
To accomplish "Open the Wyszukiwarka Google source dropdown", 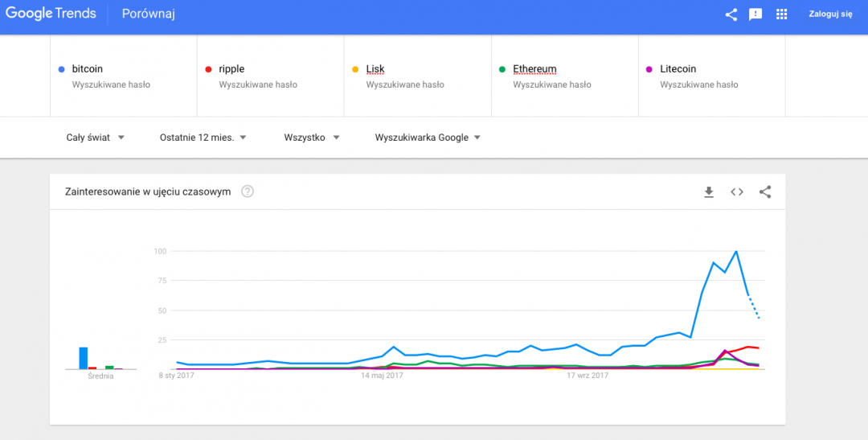I will 428,138.
